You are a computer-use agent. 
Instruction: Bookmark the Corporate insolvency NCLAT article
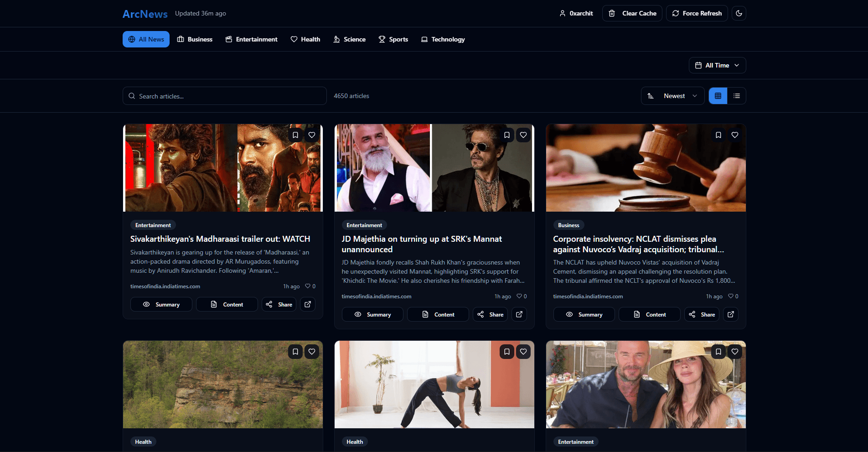pos(718,135)
